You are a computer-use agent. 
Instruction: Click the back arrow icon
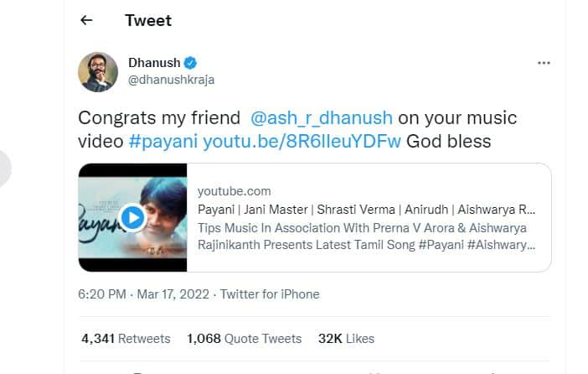click(87, 20)
